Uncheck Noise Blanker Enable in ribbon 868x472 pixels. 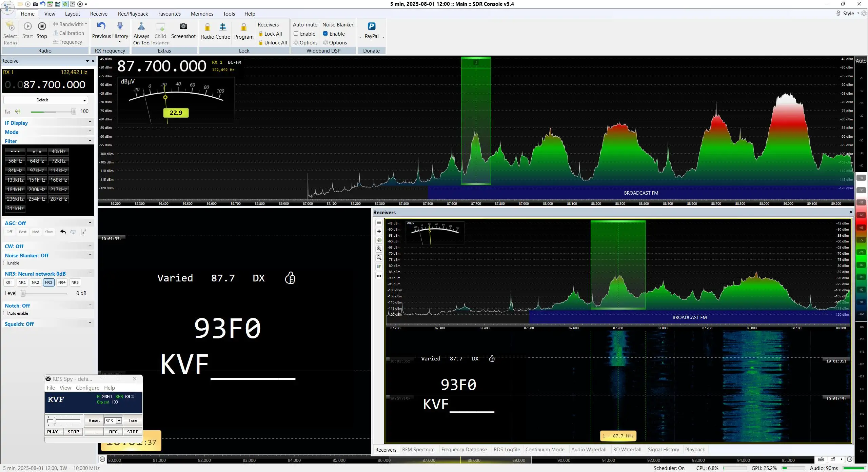coord(325,34)
